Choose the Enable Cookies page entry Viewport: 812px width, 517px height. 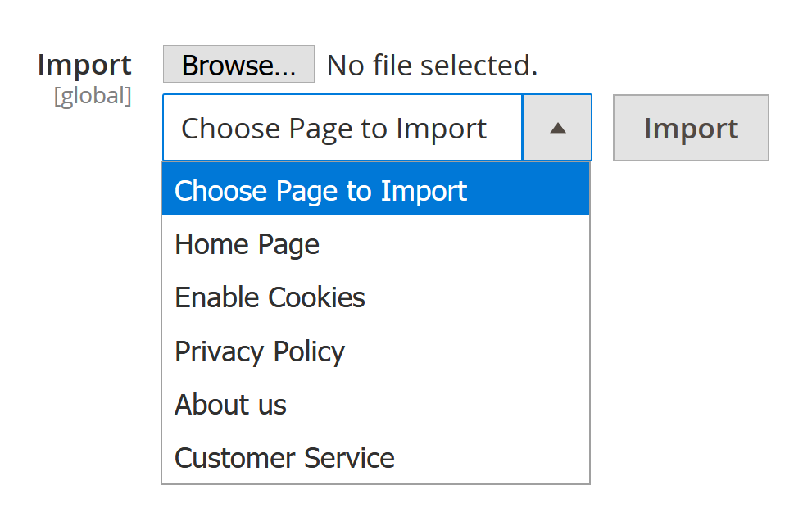click(x=270, y=297)
